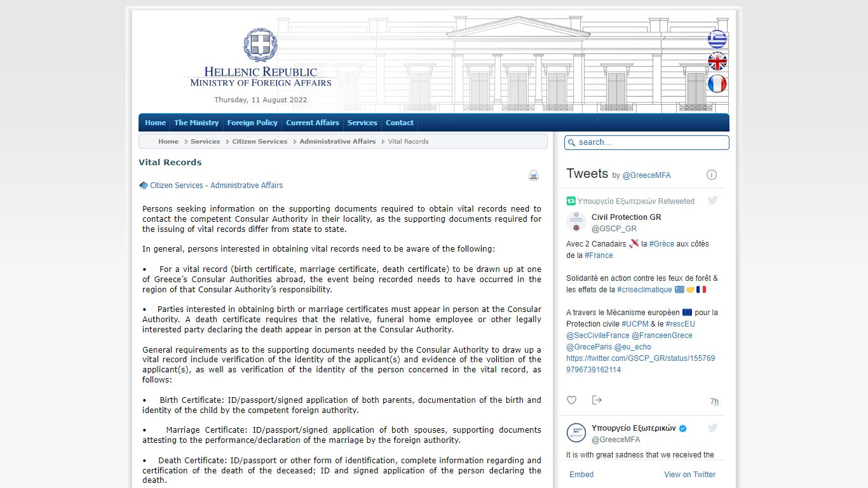Go to Home breadcrumb
868x488 pixels.
point(168,141)
